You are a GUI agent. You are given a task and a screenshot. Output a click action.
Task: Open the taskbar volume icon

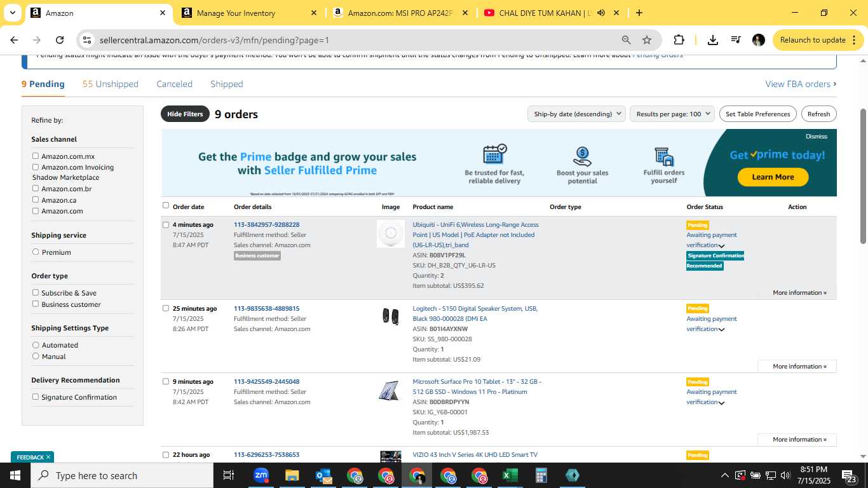(785, 475)
